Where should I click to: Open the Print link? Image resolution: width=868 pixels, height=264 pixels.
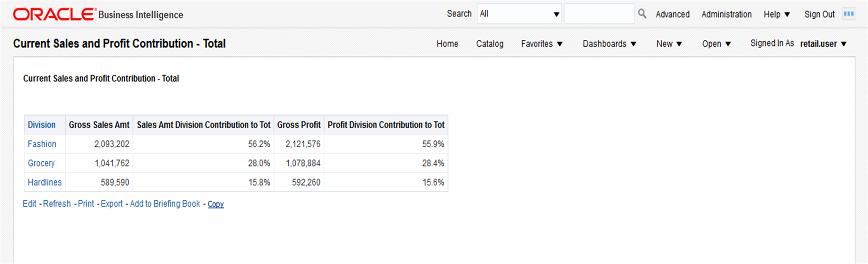(x=86, y=204)
